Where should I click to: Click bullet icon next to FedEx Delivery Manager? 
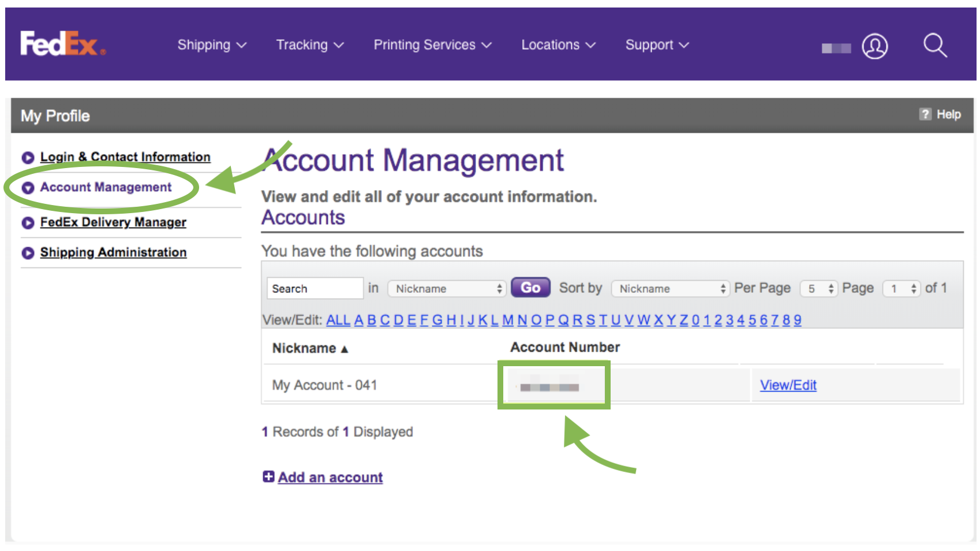coord(28,222)
